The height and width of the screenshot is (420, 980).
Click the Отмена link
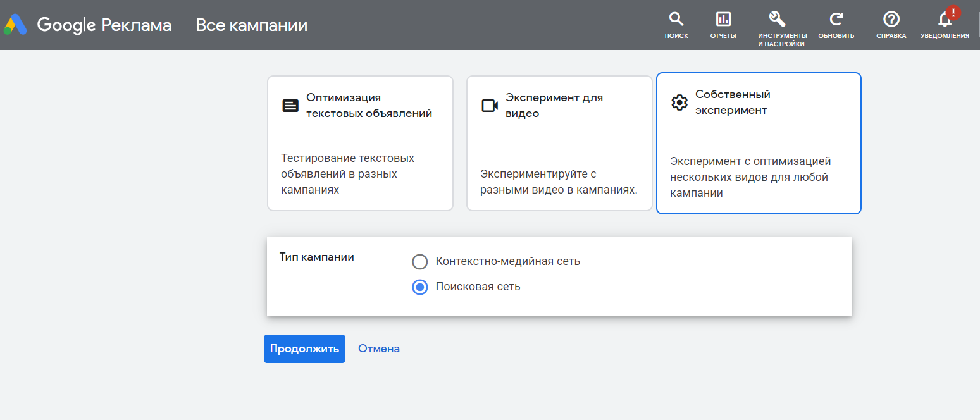[x=378, y=349]
